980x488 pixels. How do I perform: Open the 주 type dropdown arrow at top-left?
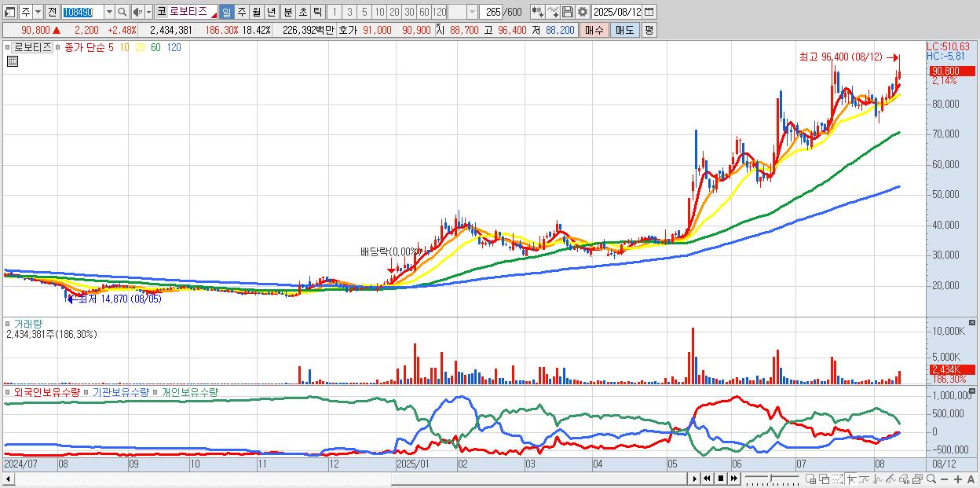38,12
